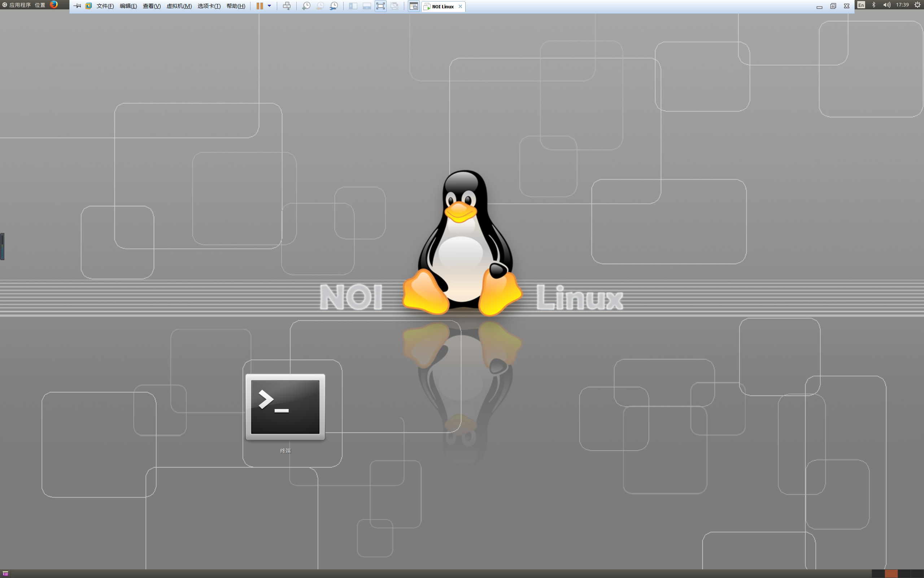Open the 位置 places menu
The height and width of the screenshot is (578, 924).
(x=40, y=5)
